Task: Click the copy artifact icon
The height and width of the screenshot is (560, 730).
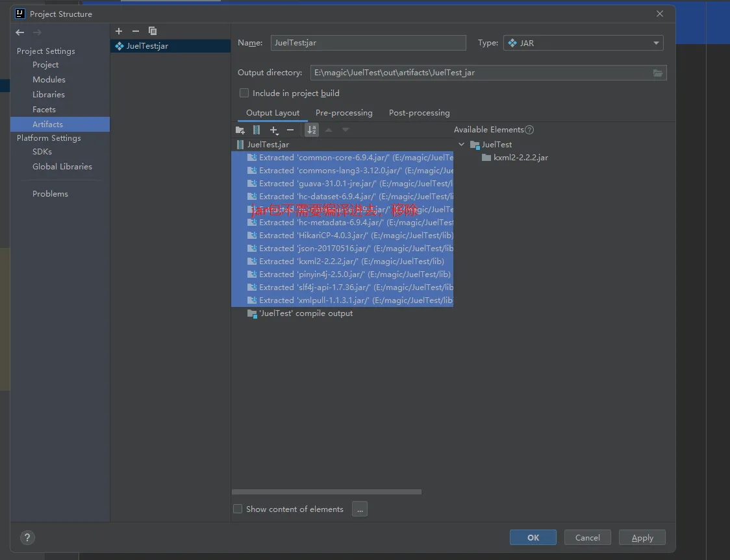Action: click(153, 31)
